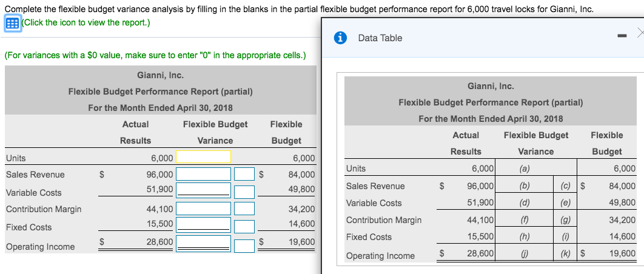Click cell (h) in Data Table
Viewport: 644px width, 274px height.
[524, 236]
